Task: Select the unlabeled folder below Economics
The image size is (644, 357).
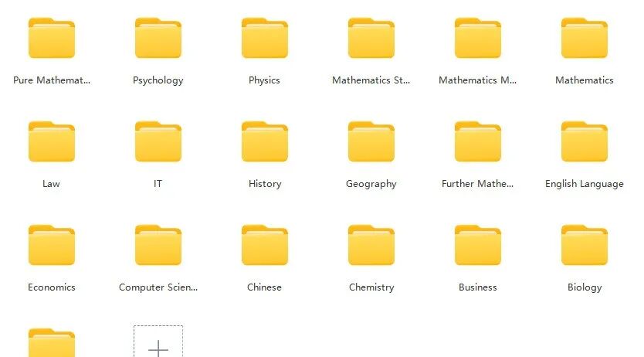Action: click(x=52, y=342)
